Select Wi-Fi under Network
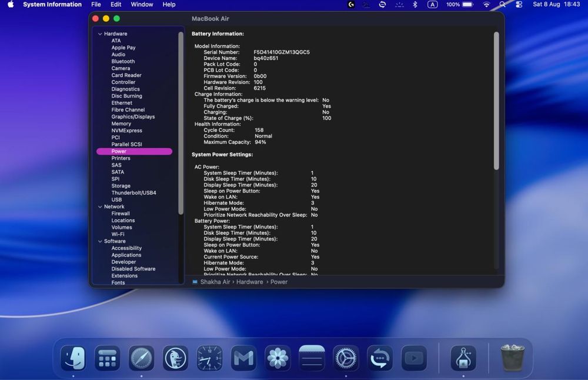The width and height of the screenshot is (588, 380). (118, 234)
